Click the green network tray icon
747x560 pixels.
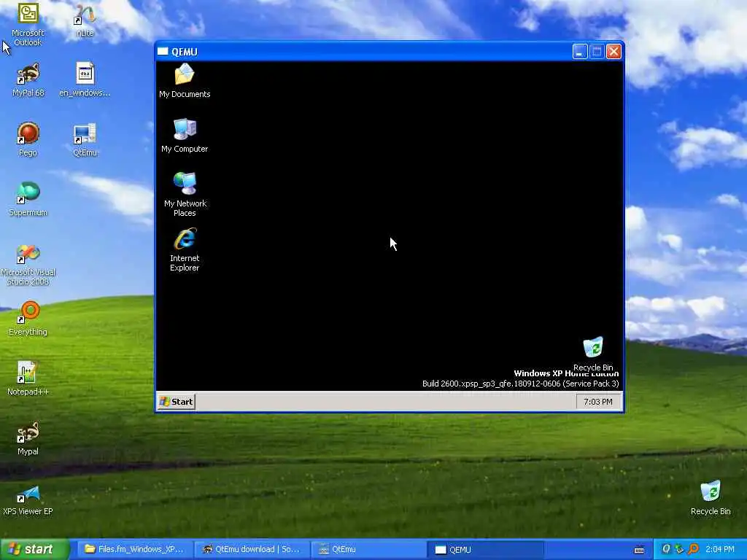[679, 550]
